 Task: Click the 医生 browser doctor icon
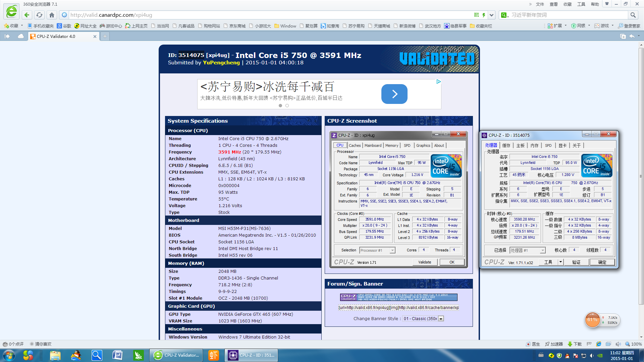pyautogui.click(x=533, y=344)
